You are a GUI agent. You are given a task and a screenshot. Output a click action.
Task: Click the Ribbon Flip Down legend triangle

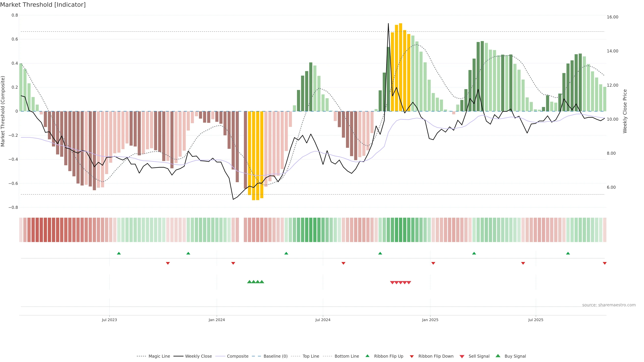412,356
